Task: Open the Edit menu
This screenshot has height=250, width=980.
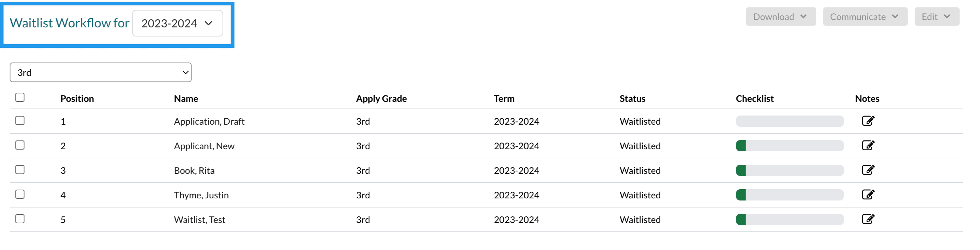Action: pyautogui.click(x=936, y=17)
